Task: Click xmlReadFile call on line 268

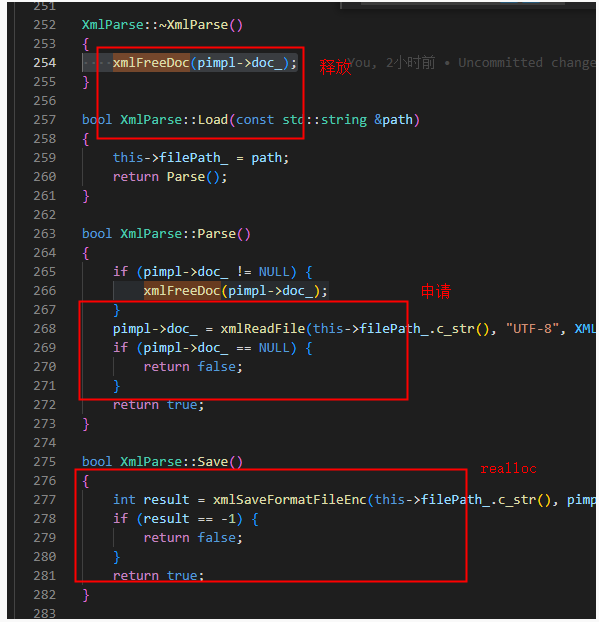Action: pyautogui.click(x=263, y=329)
